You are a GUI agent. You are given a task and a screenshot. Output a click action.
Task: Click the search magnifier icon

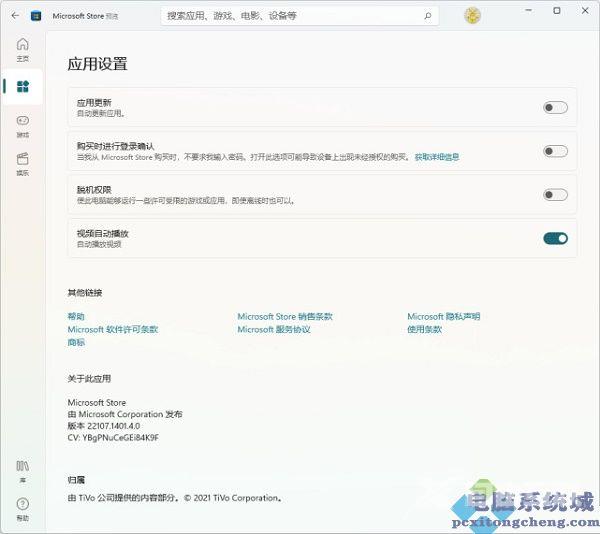coord(428,16)
